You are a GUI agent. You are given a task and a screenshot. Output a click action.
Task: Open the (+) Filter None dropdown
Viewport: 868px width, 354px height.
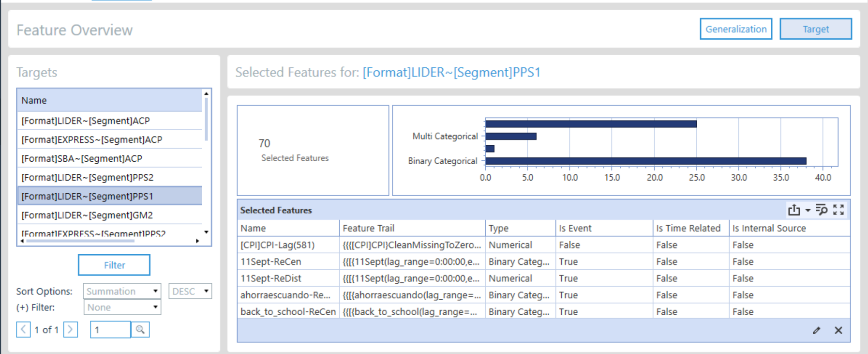pos(122,308)
